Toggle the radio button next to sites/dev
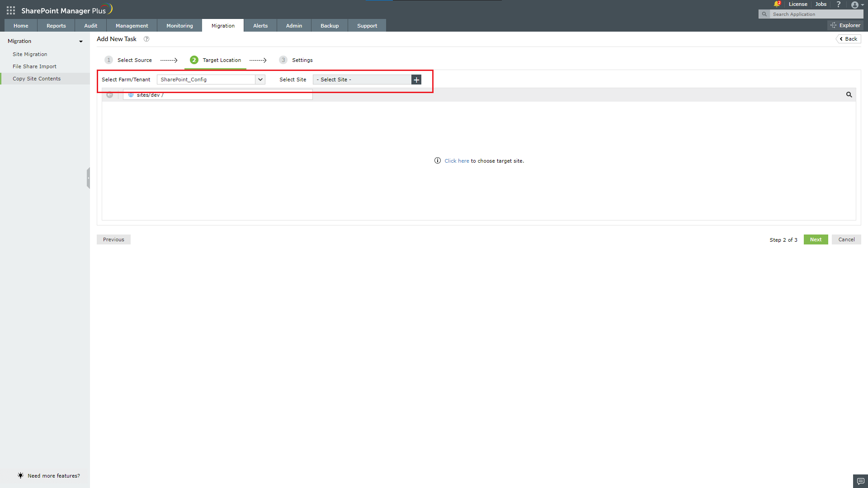 tap(110, 95)
